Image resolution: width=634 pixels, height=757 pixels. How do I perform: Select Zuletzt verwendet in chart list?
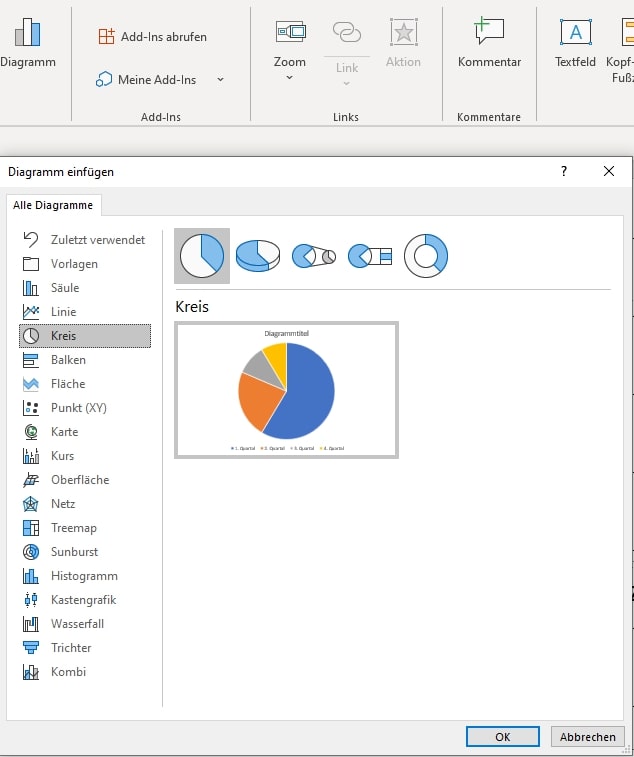pos(97,240)
